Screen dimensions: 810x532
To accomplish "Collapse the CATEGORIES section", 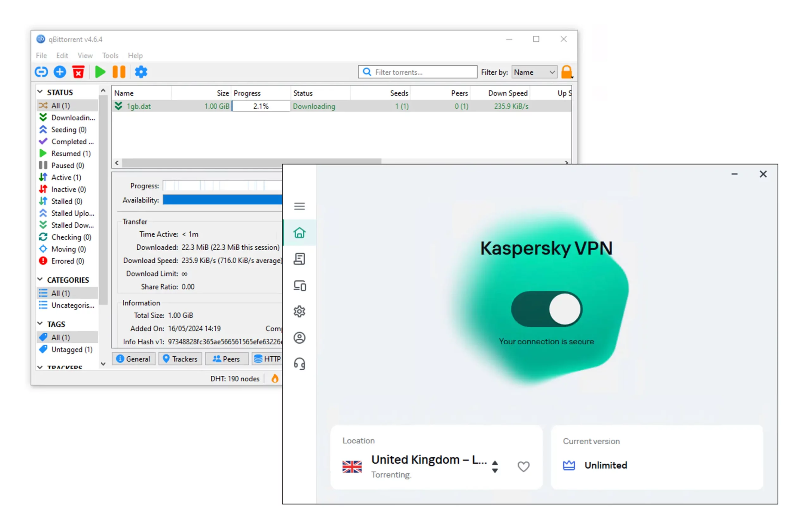I will 40,279.
